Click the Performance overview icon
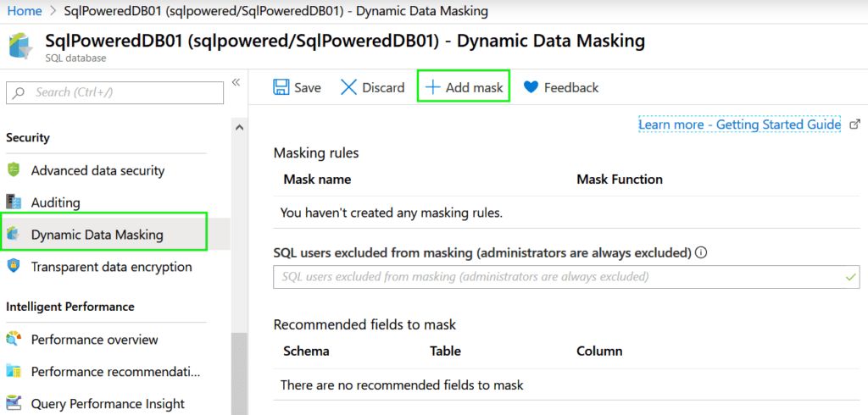The height and width of the screenshot is (415, 868). [x=14, y=339]
